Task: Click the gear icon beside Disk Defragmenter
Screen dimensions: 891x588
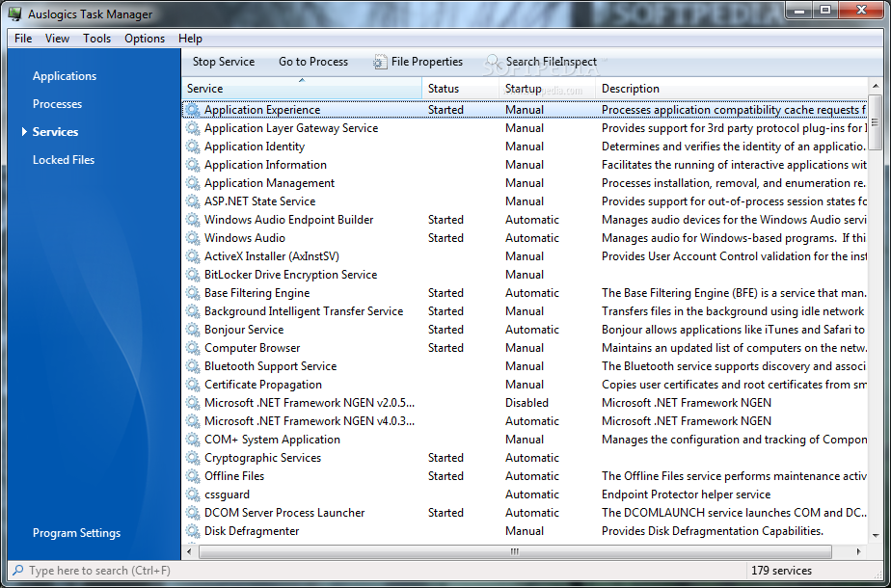Action: [193, 531]
